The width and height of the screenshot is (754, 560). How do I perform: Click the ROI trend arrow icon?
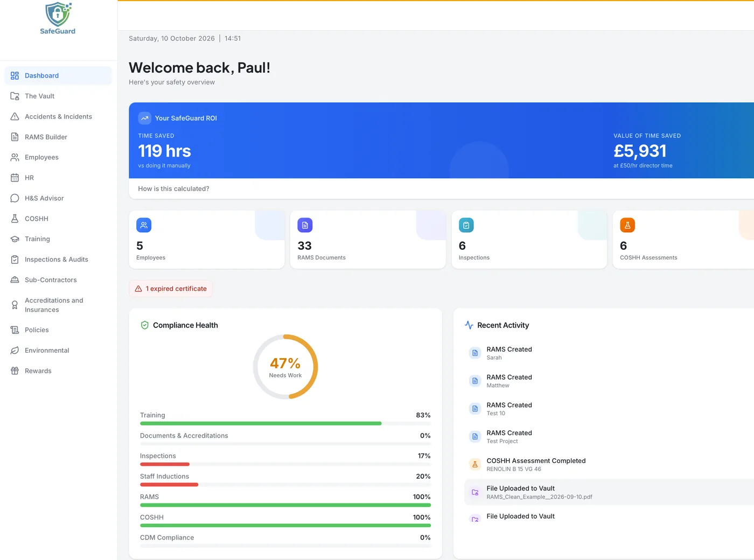pos(144,118)
